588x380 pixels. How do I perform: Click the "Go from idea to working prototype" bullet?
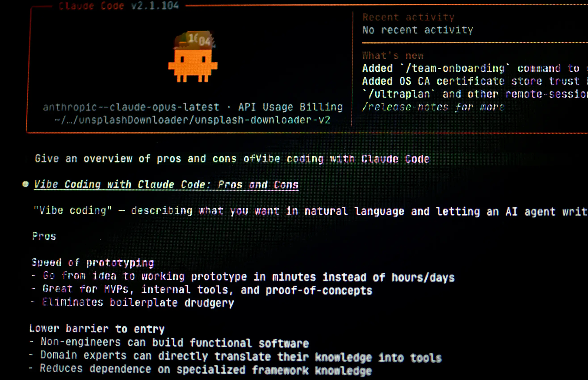tap(243, 276)
